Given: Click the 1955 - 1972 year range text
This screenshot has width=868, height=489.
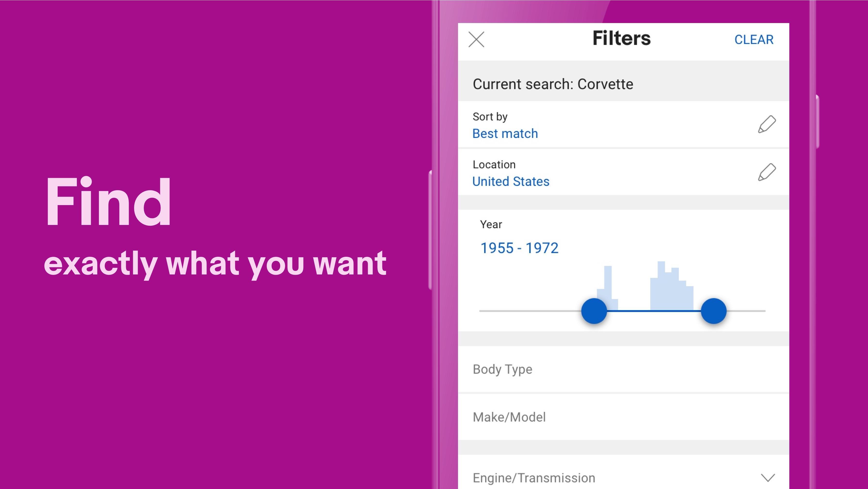Looking at the screenshot, I should click(x=519, y=248).
